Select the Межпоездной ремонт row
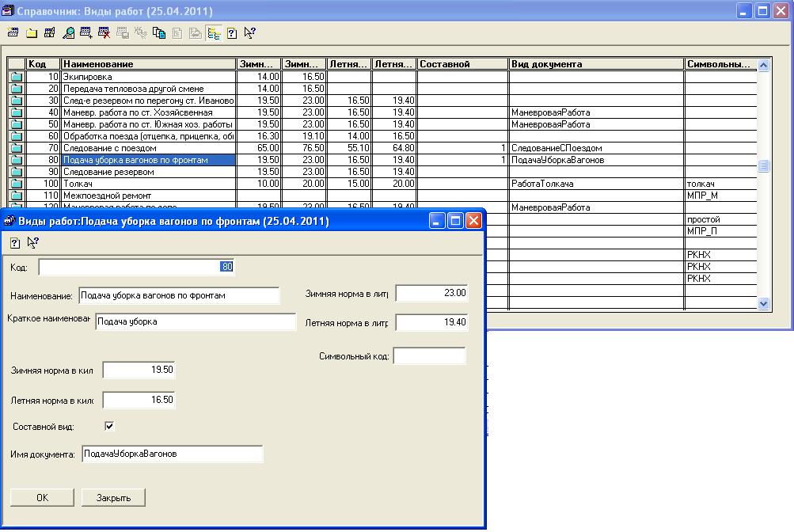 pyautogui.click(x=148, y=196)
